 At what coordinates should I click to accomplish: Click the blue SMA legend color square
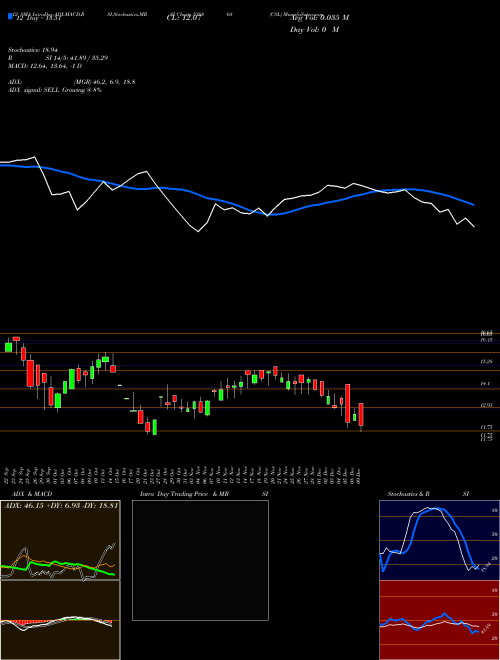(11, 16)
